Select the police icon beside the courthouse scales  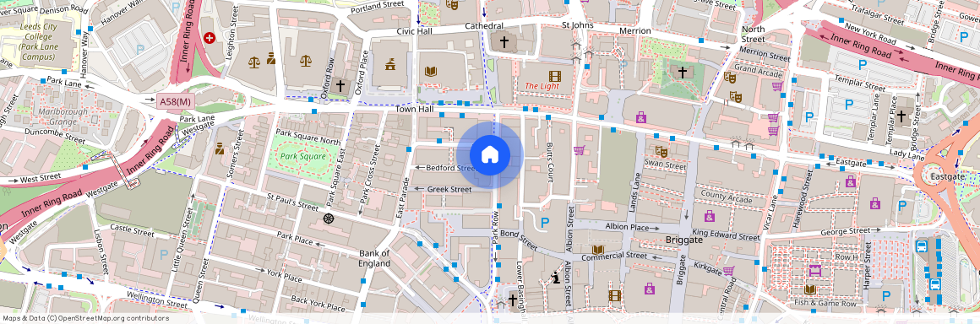point(270,59)
